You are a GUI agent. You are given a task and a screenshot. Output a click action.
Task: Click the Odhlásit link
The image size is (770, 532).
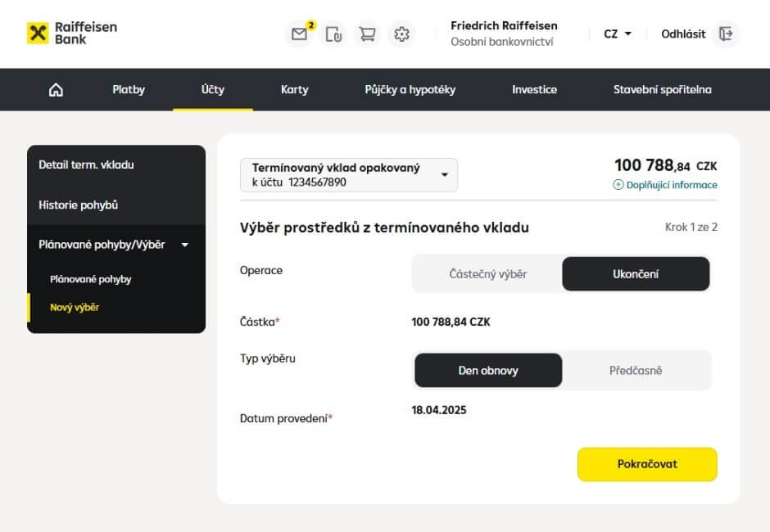(683, 34)
